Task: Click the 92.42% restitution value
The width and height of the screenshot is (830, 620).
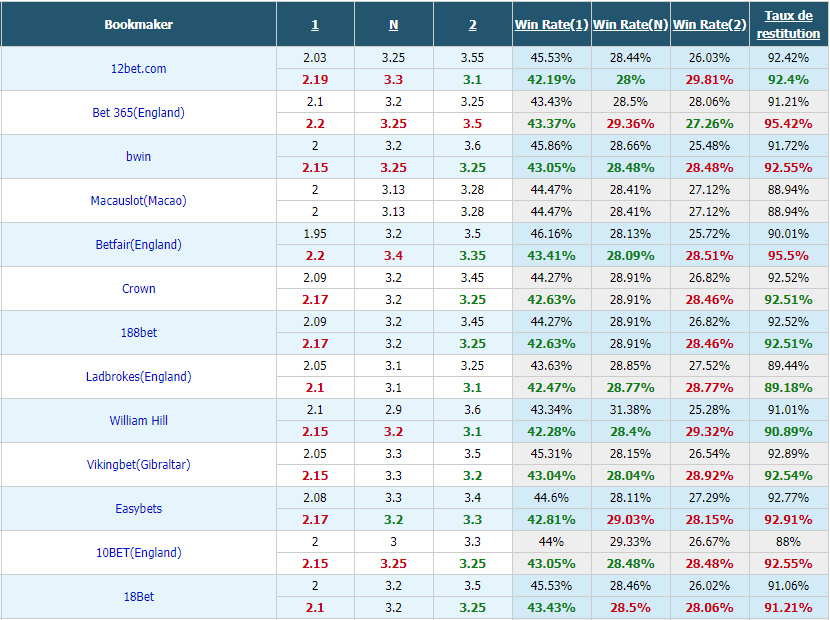Action: pyautogui.click(x=788, y=58)
